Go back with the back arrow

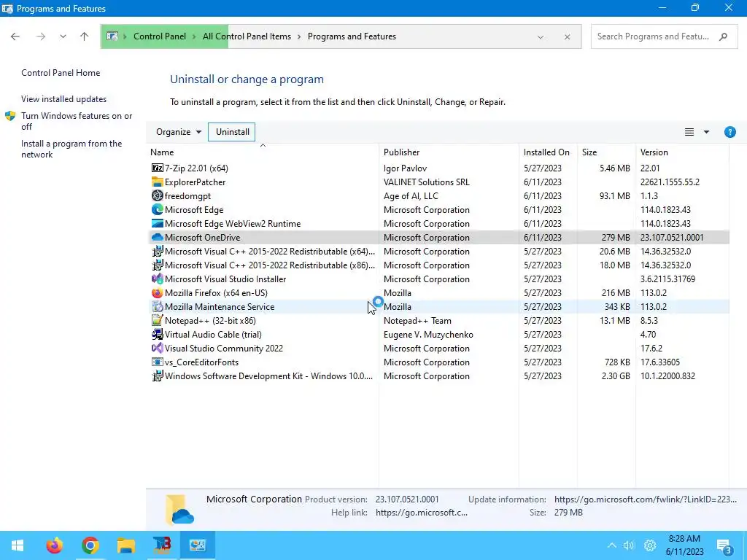[15, 36]
